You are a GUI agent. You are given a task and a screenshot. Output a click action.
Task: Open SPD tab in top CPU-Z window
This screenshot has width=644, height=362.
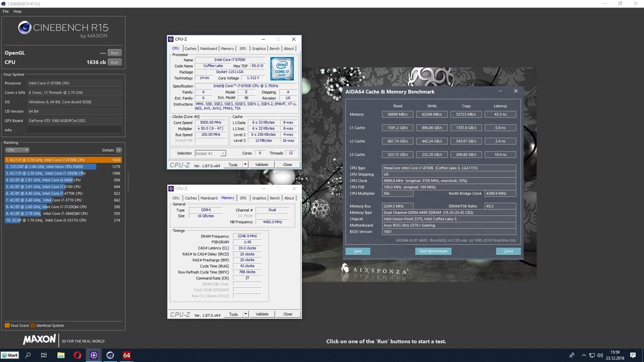(243, 49)
